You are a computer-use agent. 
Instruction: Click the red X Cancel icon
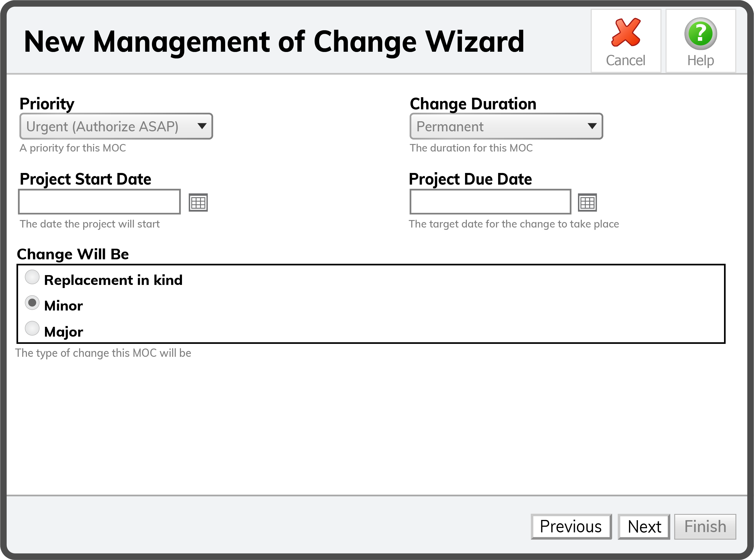click(x=626, y=33)
